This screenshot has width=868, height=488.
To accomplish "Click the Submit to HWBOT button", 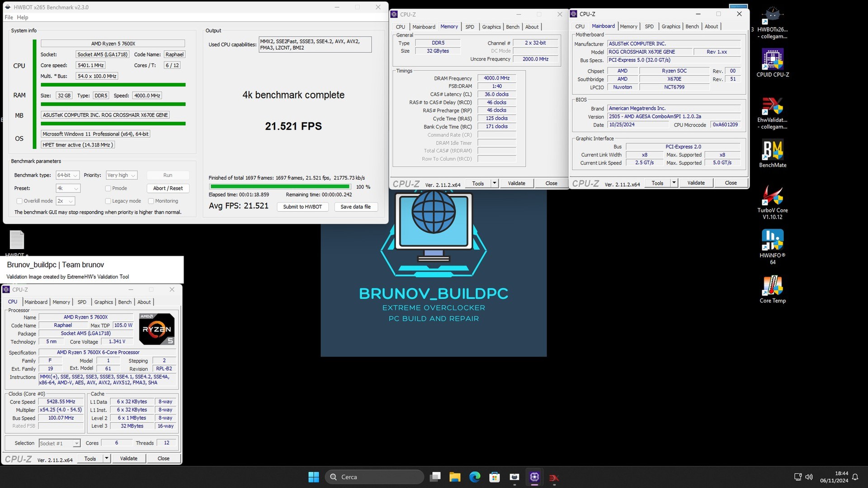I will [x=302, y=206].
